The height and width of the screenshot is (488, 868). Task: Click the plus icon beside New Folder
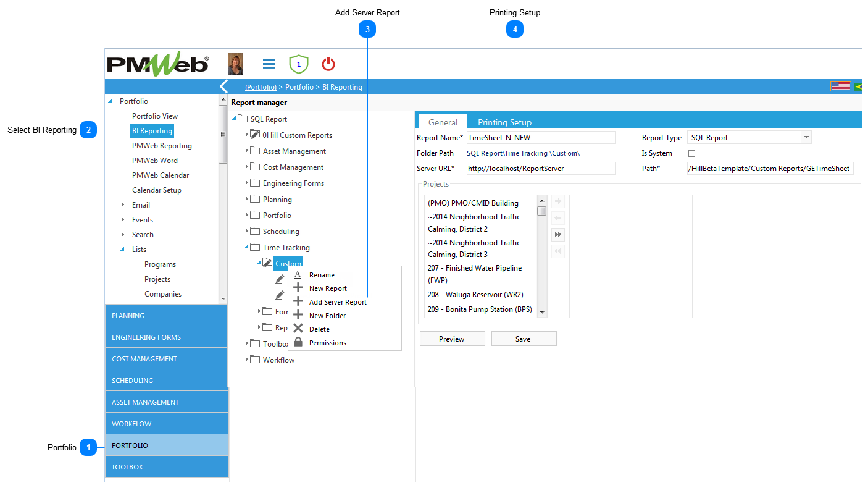298,315
